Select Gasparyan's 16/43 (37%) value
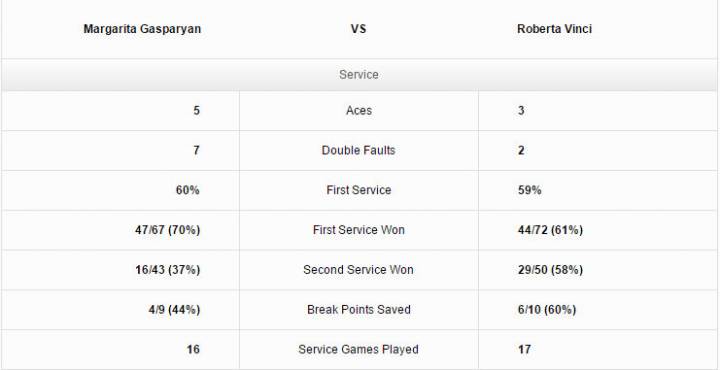Screen dimensions: 720x370 pyautogui.click(x=168, y=270)
